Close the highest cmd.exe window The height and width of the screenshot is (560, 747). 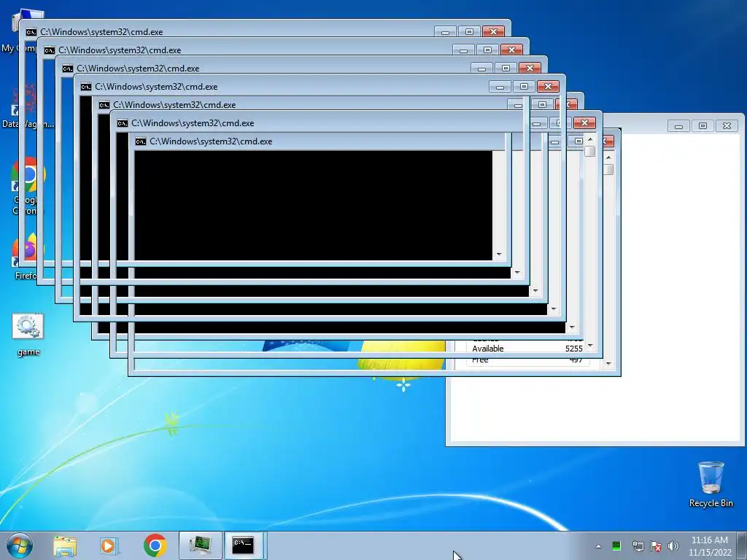tap(494, 32)
